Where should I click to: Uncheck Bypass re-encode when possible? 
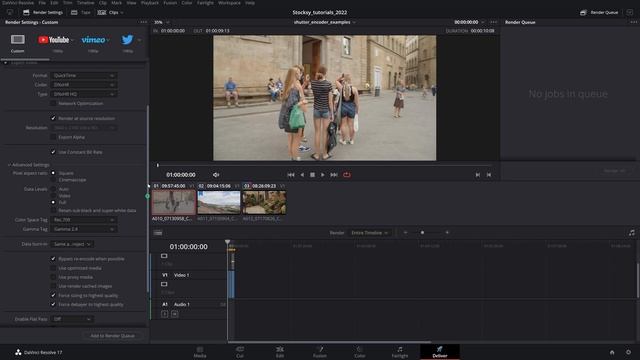click(x=53, y=259)
